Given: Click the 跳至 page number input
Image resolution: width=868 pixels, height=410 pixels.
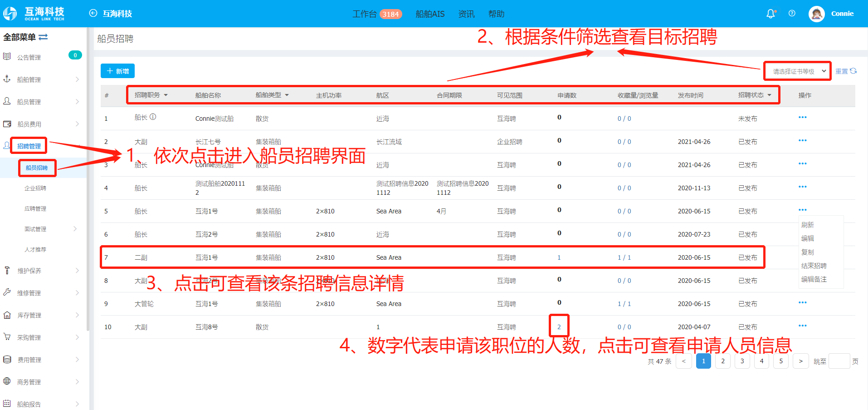Looking at the screenshot, I should [839, 361].
